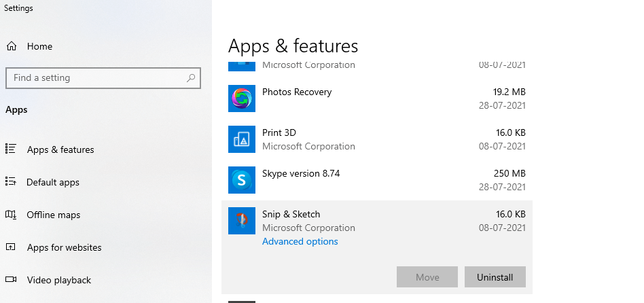Click the Skype app icon
Image resolution: width=644 pixels, height=303 pixels.
(x=241, y=180)
